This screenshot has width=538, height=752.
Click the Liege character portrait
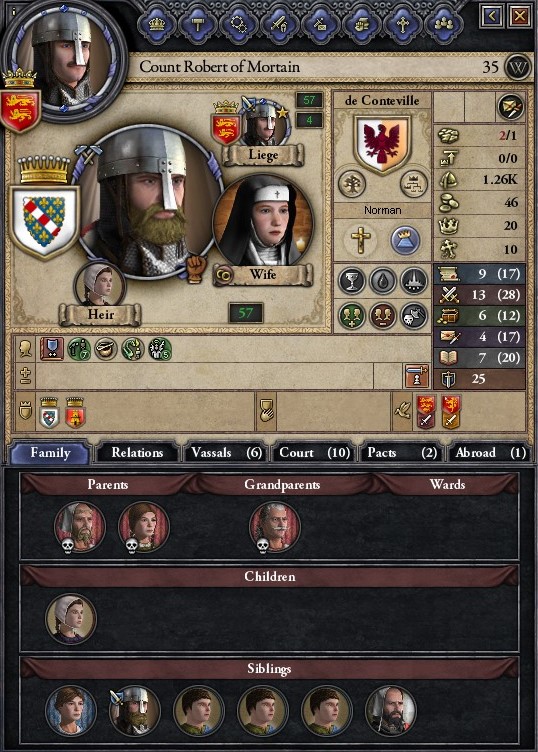pos(263,123)
